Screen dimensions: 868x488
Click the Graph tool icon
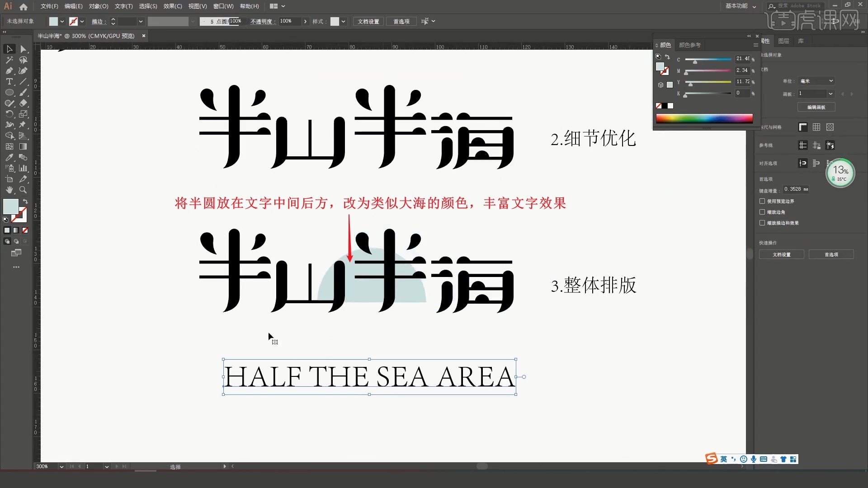[23, 168]
